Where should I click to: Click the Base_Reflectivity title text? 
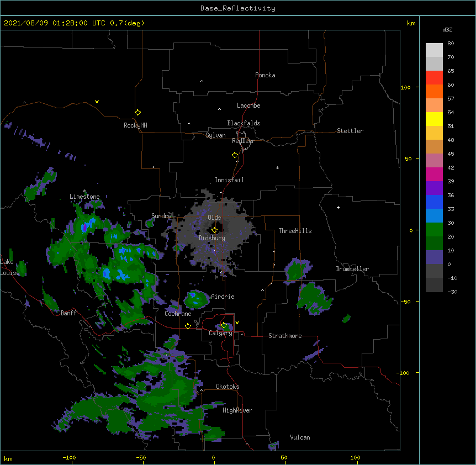(238, 8)
